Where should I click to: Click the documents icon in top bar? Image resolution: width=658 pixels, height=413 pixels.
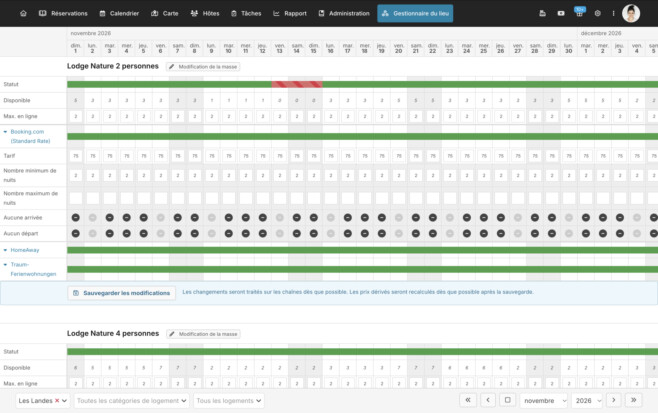coord(542,13)
